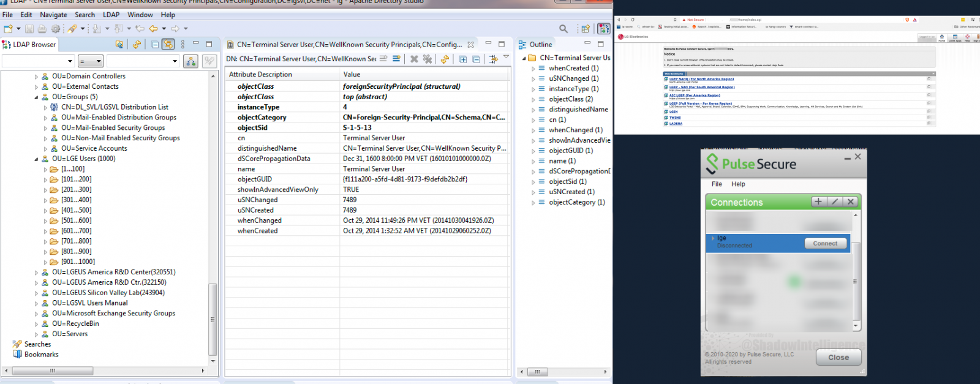Select the Outline tab
This screenshot has height=384, width=980.
tap(535, 44)
